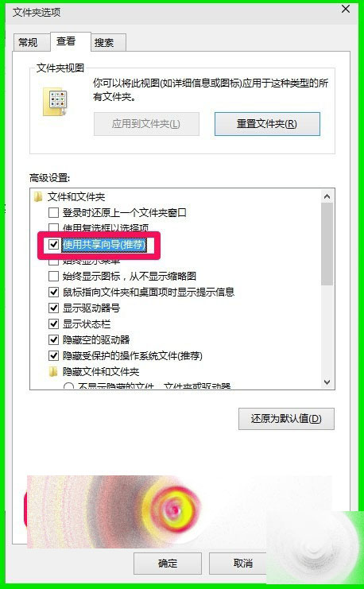Image resolution: width=364 pixels, height=589 pixels.
Task: Click the scroll down arrow in 高级设置 list
Action: (327, 382)
